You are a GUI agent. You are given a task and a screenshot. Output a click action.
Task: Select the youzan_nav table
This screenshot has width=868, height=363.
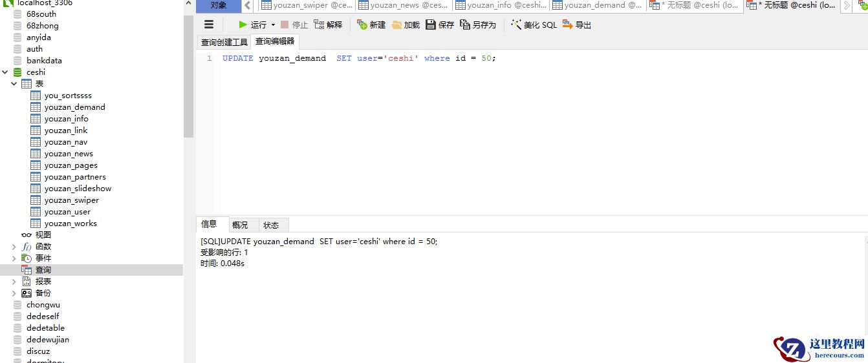(65, 142)
